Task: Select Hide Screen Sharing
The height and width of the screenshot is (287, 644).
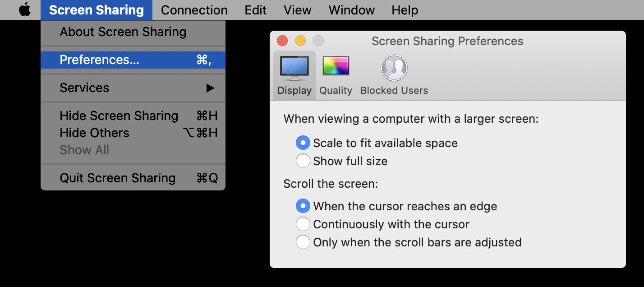Action: click(x=119, y=116)
